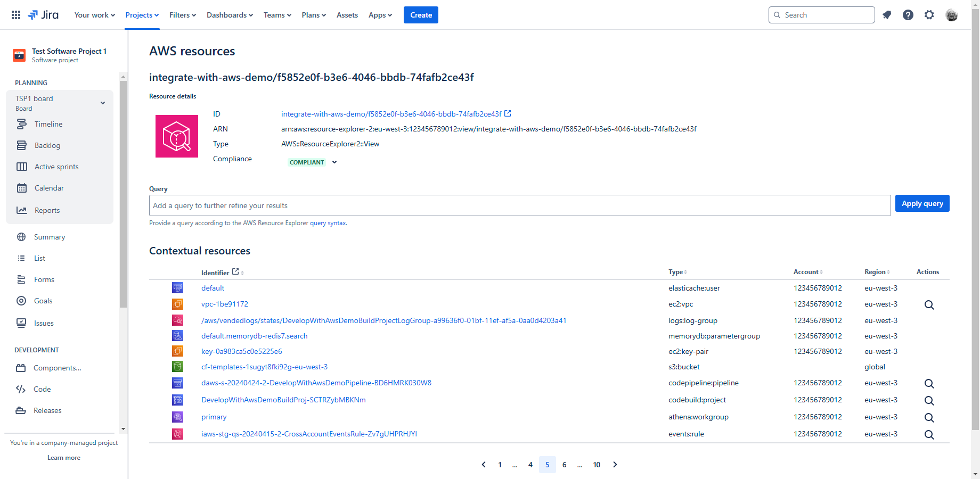Click the magnifier action for events:rule row
This screenshot has height=479, width=980.
[x=929, y=435]
